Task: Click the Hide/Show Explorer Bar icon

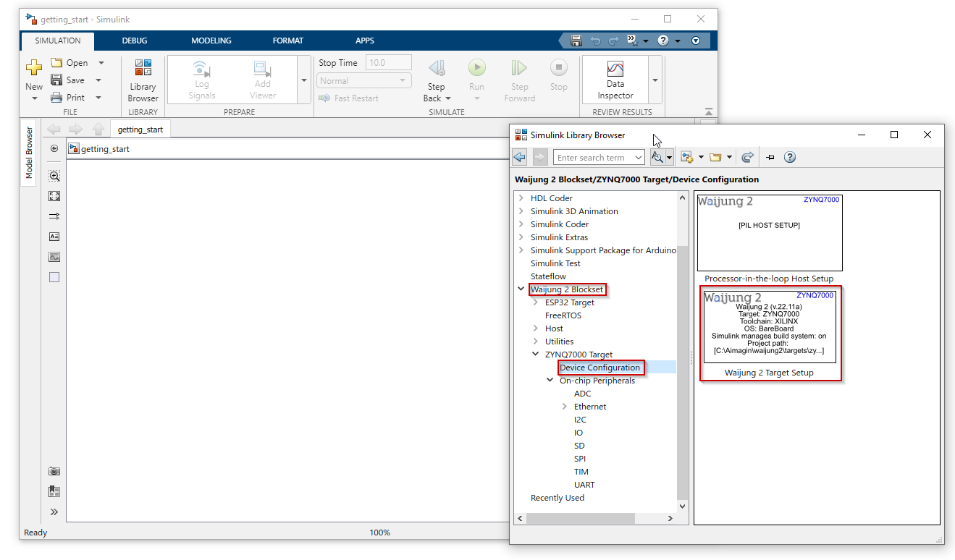Action: 54,148
